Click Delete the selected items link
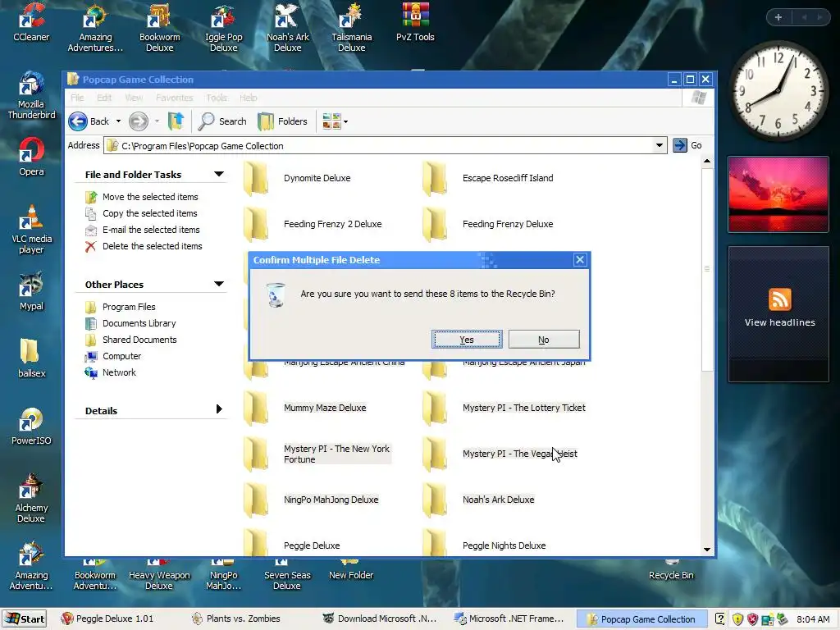Image resolution: width=840 pixels, height=630 pixels. pos(152,246)
